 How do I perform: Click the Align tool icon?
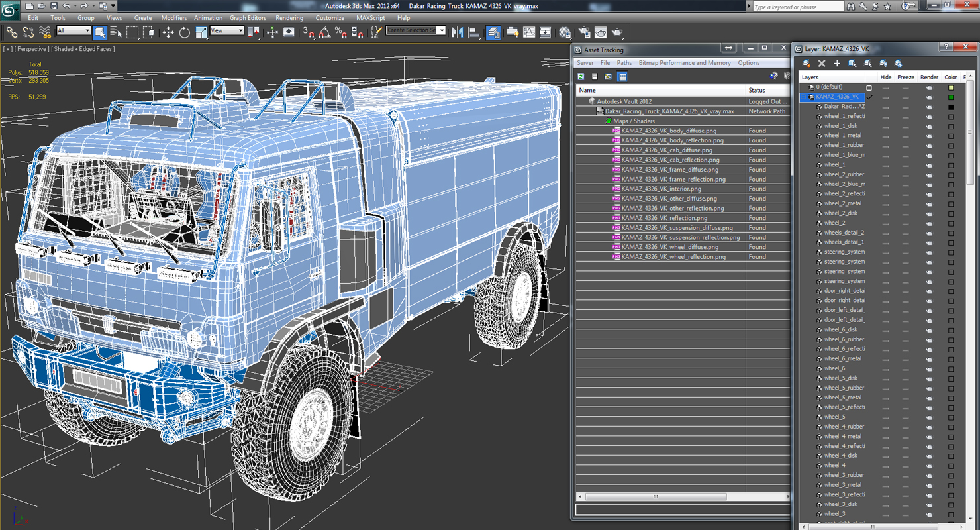click(474, 32)
